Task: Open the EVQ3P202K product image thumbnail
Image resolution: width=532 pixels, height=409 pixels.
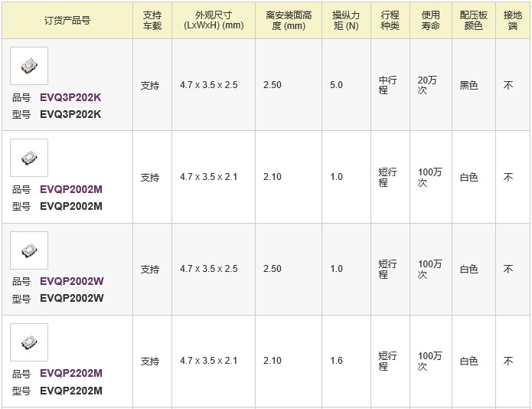Action: [29, 66]
